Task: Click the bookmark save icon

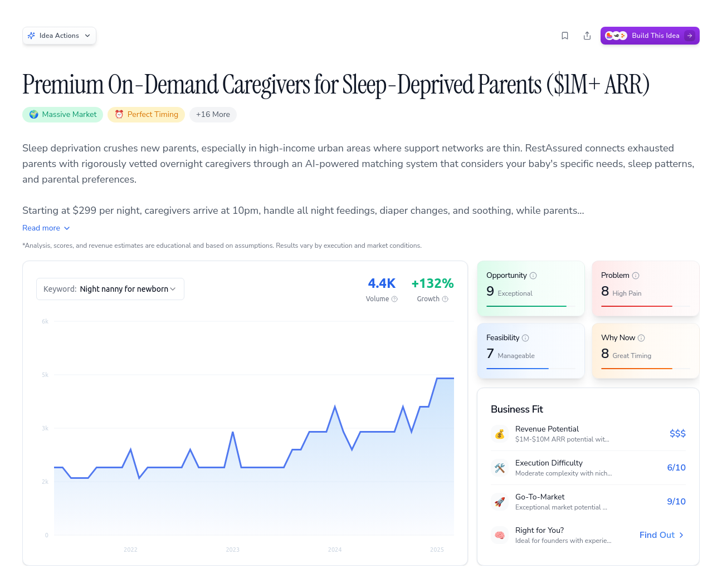Action: click(x=565, y=36)
